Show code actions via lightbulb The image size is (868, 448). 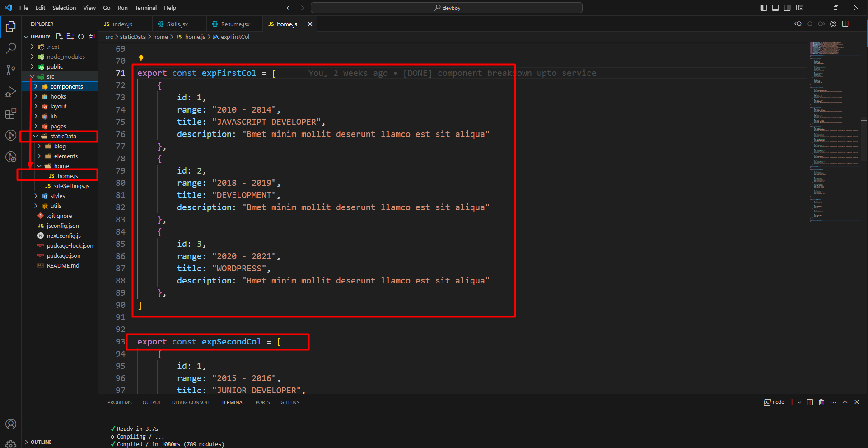141,58
